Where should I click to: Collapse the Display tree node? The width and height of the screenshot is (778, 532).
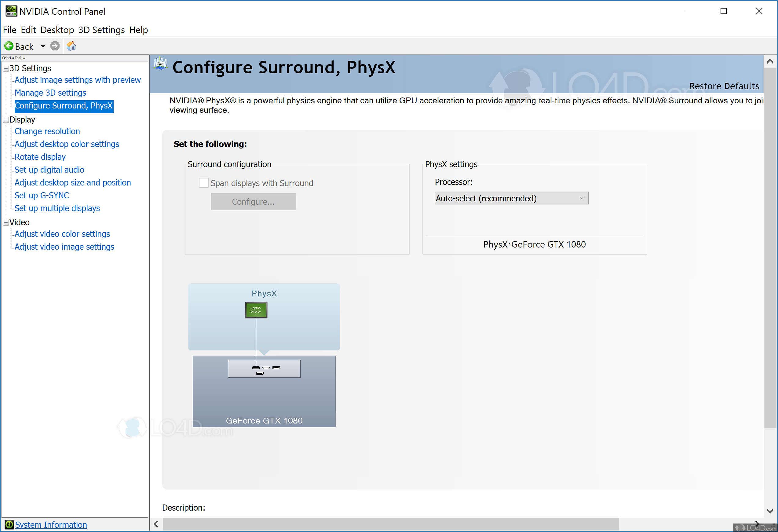click(x=6, y=120)
